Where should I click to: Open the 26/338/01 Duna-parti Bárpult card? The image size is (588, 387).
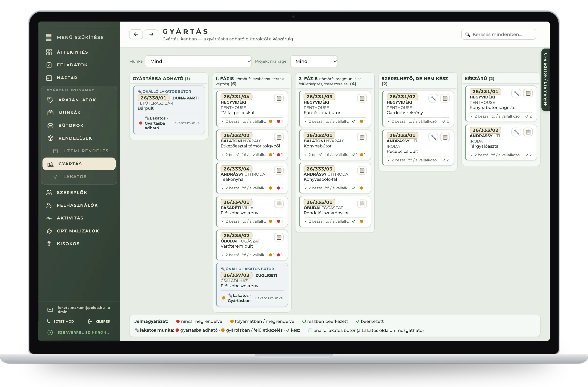(x=169, y=110)
